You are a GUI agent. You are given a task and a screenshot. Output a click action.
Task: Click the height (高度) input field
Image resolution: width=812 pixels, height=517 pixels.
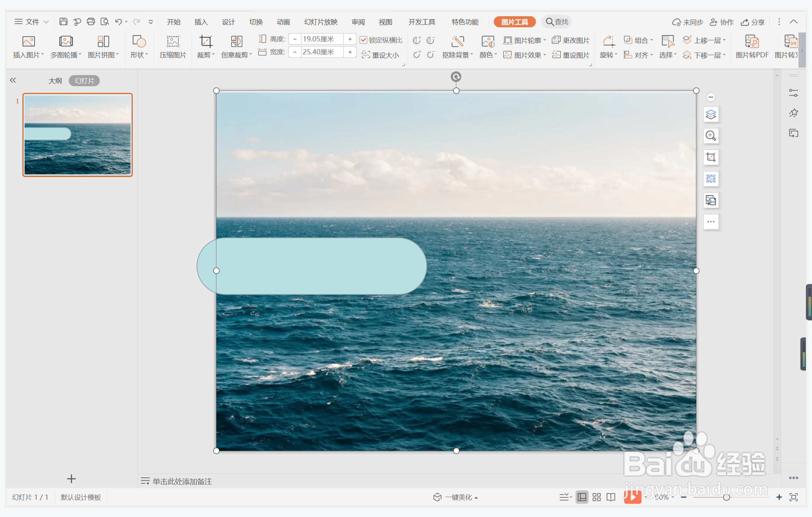[322, 39]
